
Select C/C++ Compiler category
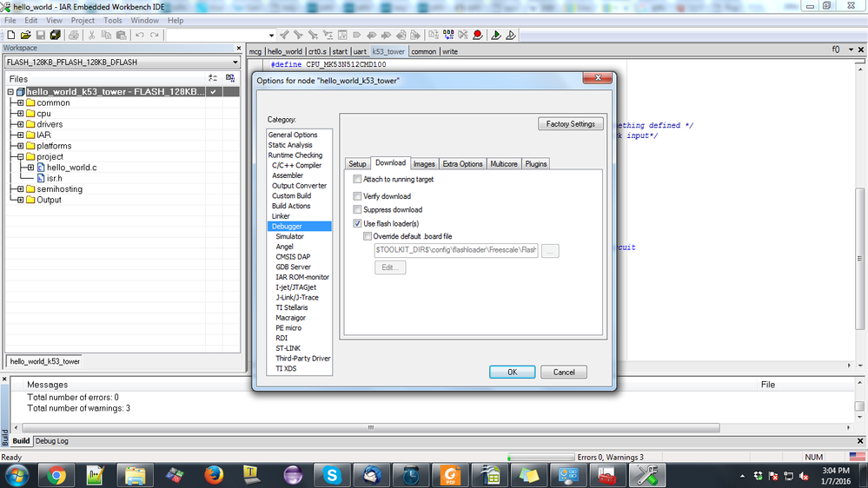tap(296, 166)
